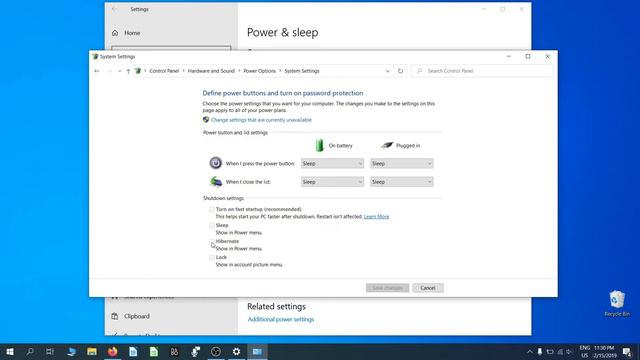The image size is (640, 360).
Task: Open power button On battery dropdown
Action: point(332,163)
